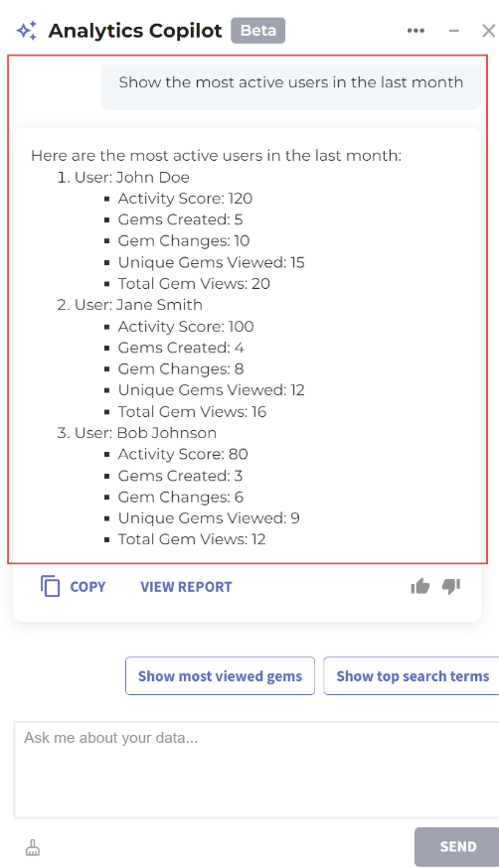This screenshot has width=499, height=868.
Task: Select the 'User: John Doe' list entry
Action: coord(132,177)
